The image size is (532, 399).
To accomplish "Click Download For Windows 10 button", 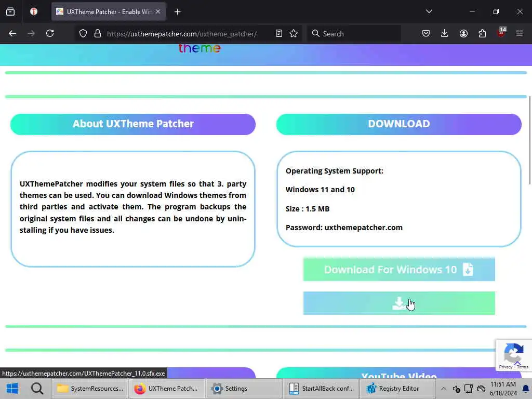I will coord(399,270).
